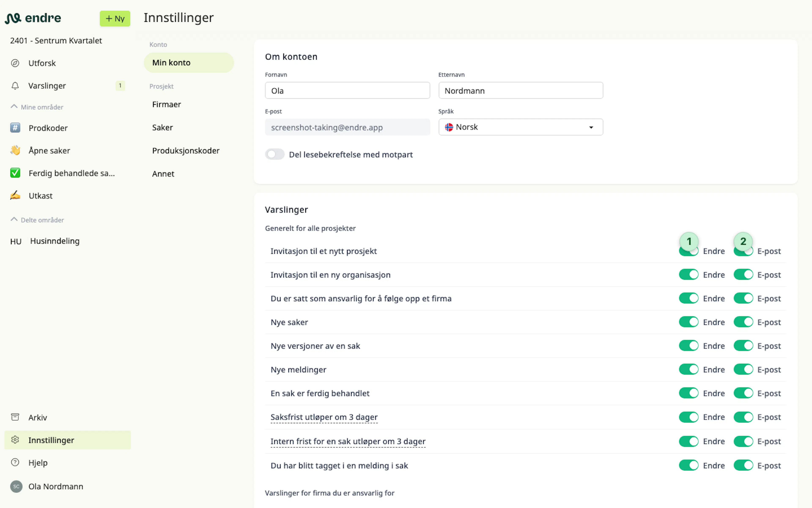Click the Prodkoder hash icon
This screenshot has width=812, height=508.
pyautogui.click(x=15, y=128)
